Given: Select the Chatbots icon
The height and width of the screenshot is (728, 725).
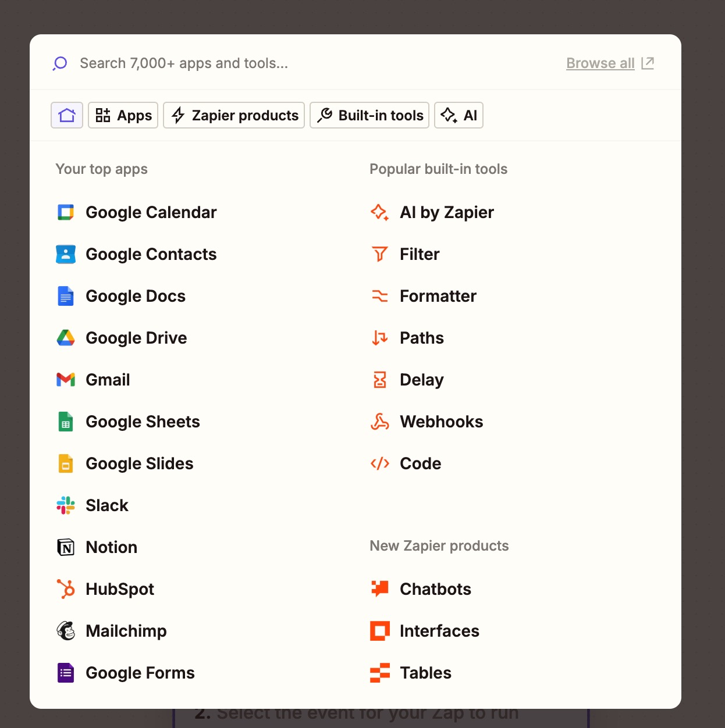Looking at the screenshot, I should pos(380,589).
